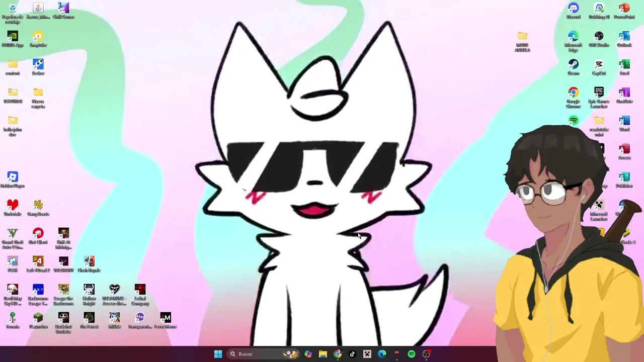Launch Left 4 Dead 2 shortcut

point(38,264)
